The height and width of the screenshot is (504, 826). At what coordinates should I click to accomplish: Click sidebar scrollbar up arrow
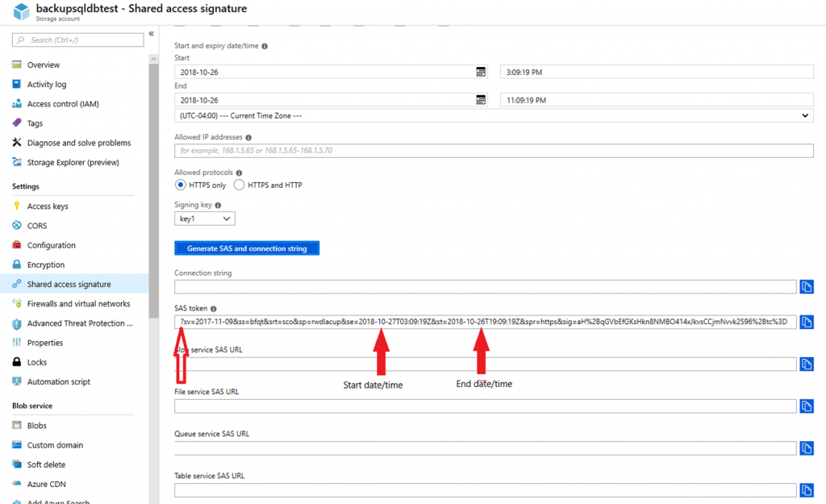(x=154, y=59)
